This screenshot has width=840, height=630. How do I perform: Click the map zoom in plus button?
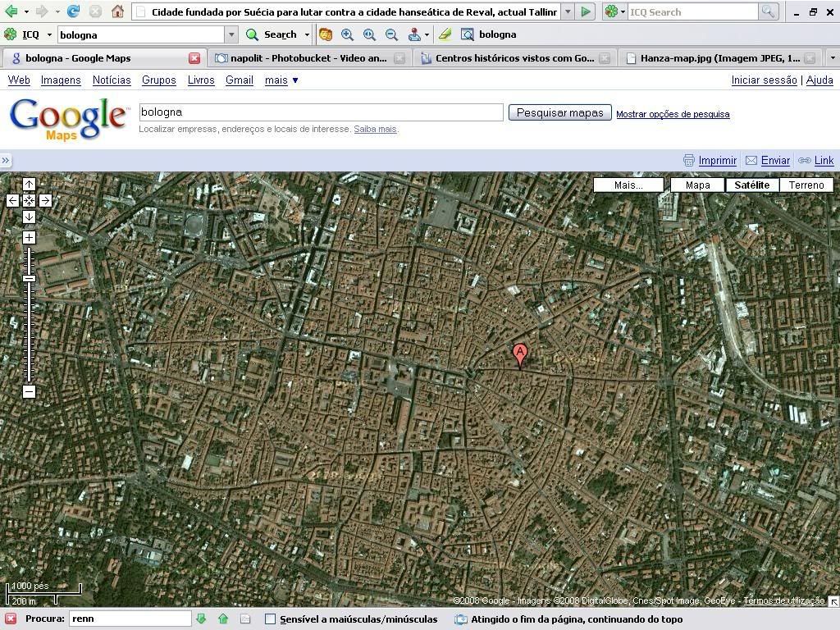point(29,238)
